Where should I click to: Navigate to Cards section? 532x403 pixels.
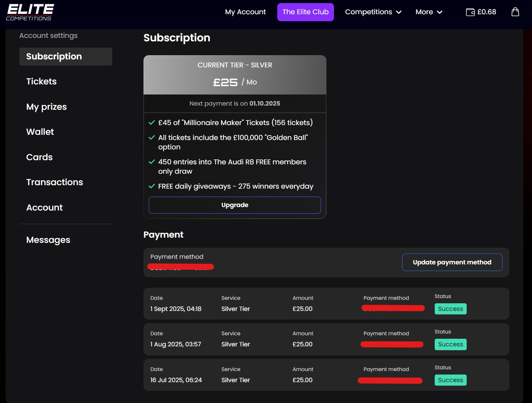coord(39,157)
